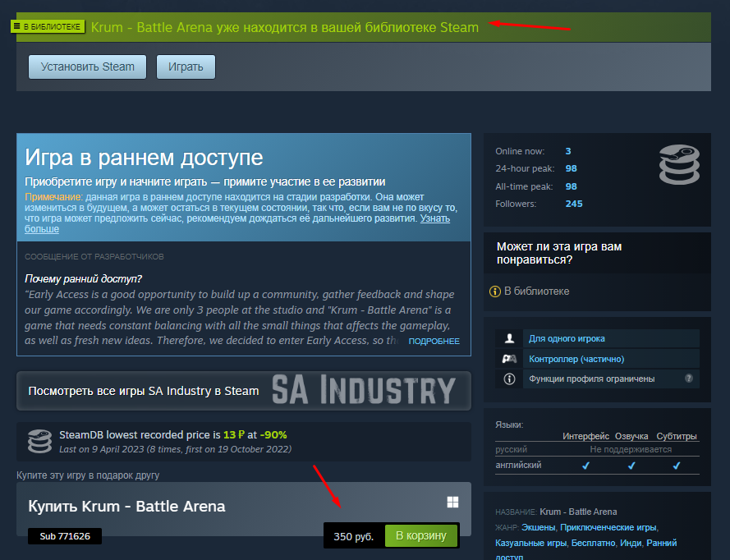Open 'Посмотреть все игры SA Industry в Steam' banner
730x560 pixels.
(x=244, y=391)
